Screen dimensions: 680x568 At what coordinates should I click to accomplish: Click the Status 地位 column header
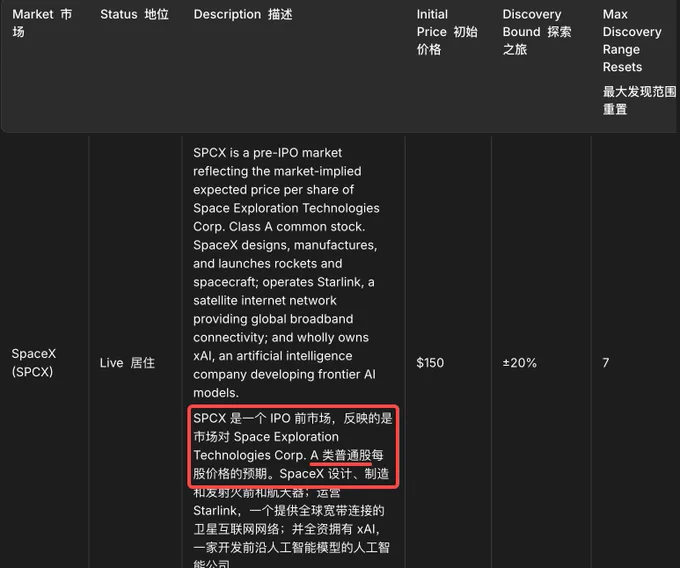point(134,14)
